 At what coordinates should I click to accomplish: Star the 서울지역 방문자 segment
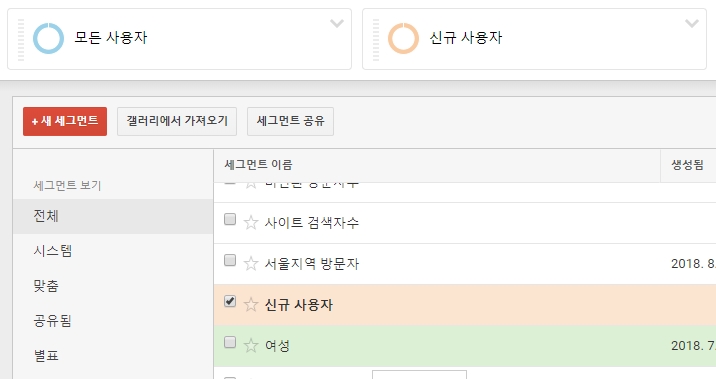tap(251, 263)
